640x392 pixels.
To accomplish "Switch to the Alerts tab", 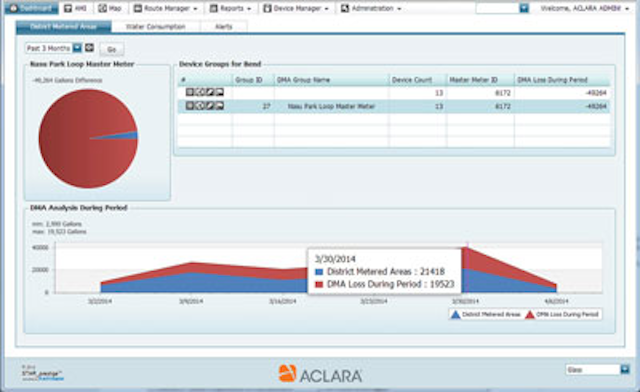I will pyautogui.click(x=224, y=27).
